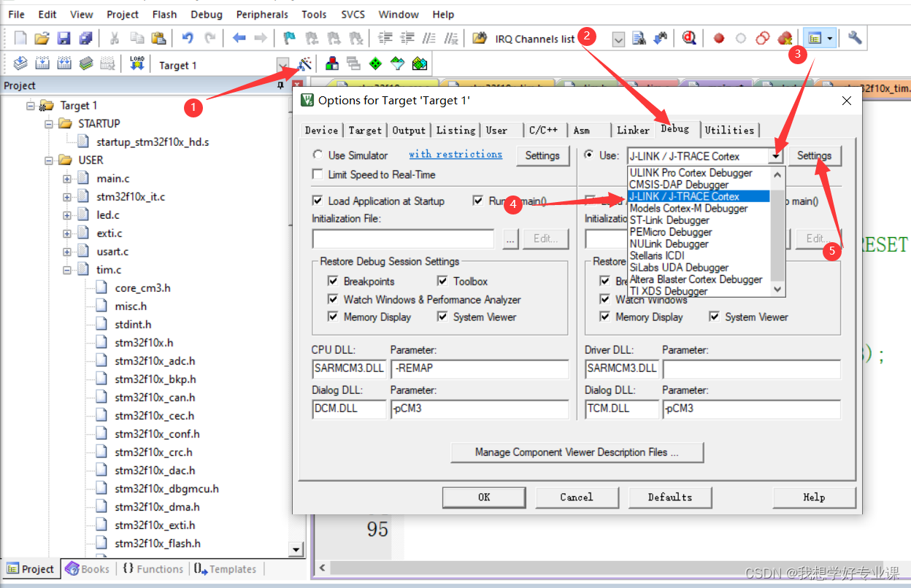This screenshot has width=911, height=588.
Task: Insert a breakpoint using the red dot icon
Action: coord(719,39)
